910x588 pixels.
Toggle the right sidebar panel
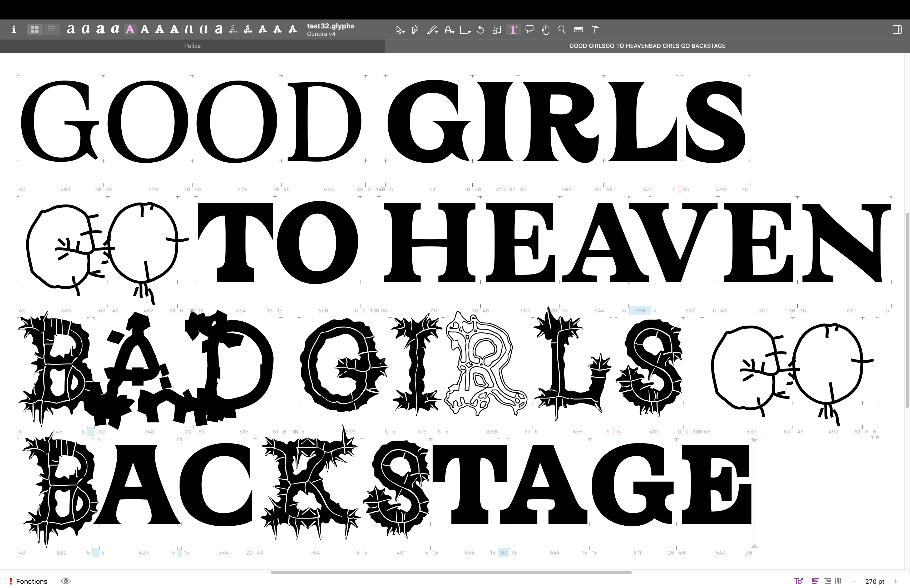(897, 30)
